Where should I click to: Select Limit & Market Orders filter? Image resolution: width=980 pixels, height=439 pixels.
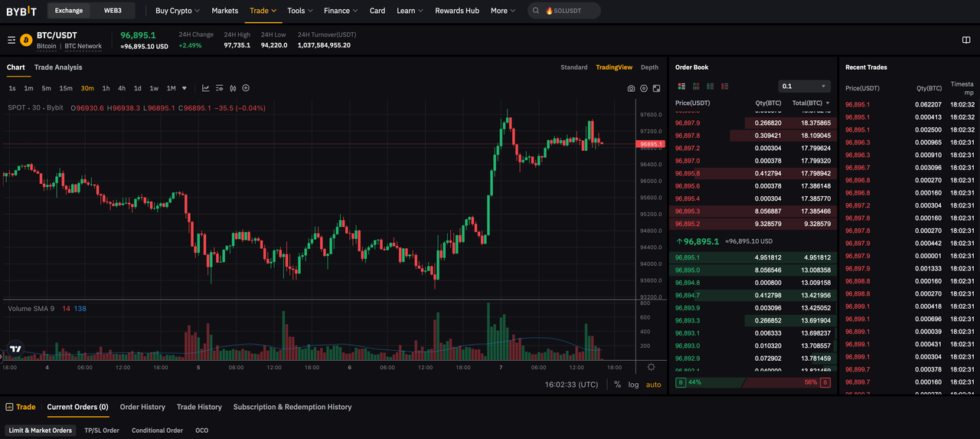coord(41,430)
